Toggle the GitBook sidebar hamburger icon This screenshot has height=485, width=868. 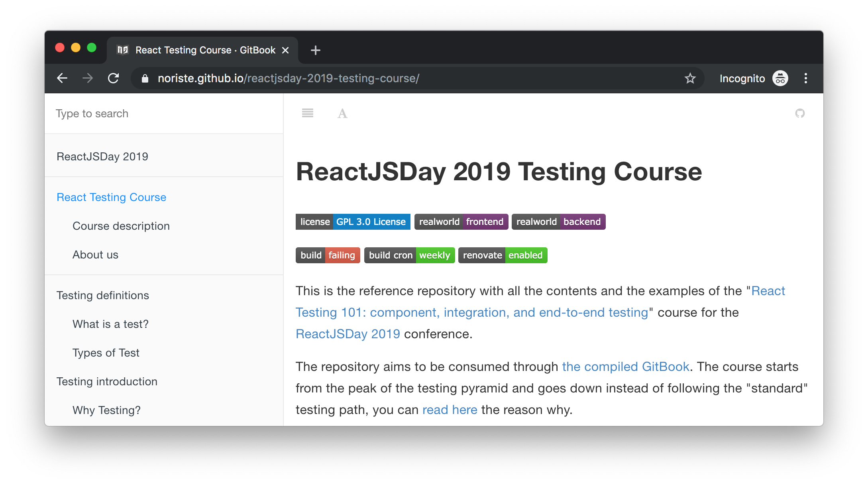pos(307,113)
